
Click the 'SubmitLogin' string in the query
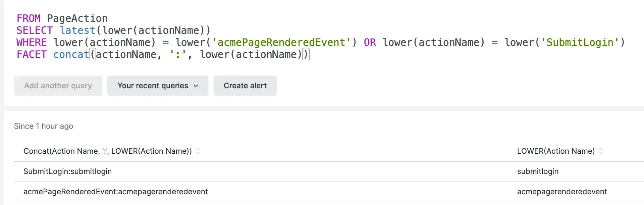[580, 43]
